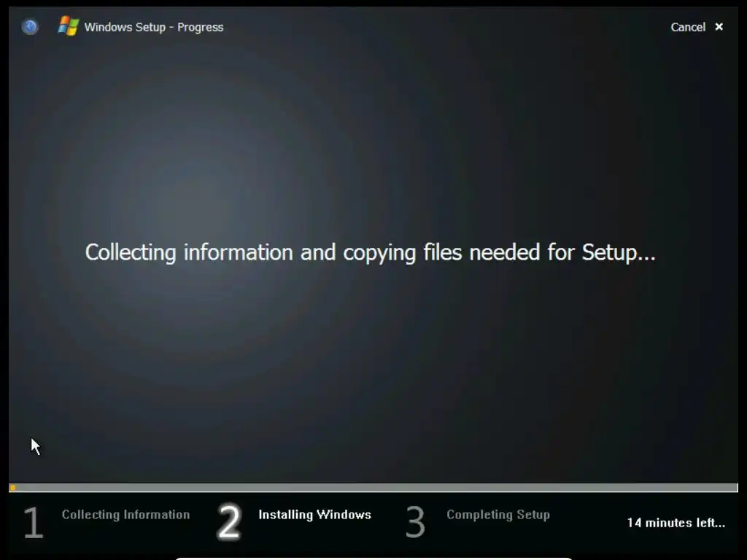Click the Completing Setup step label
This screenshot has width=747, height=560.
coord(498,515)
